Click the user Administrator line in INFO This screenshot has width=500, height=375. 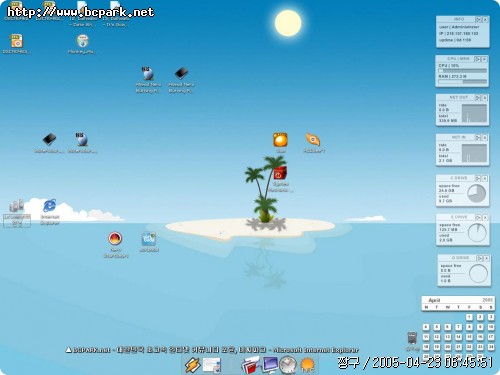click(x=459, y=27)
